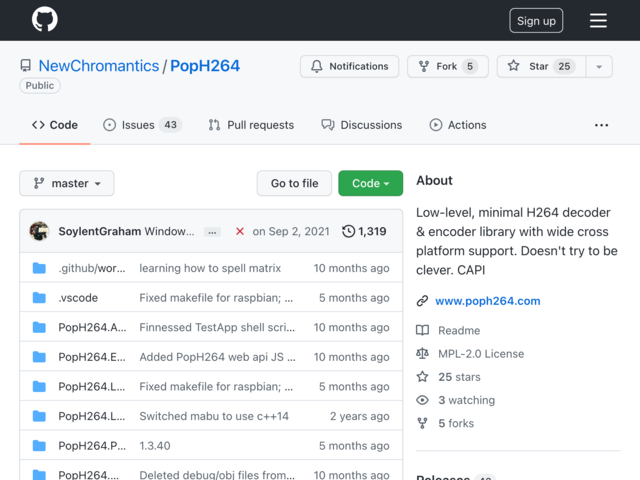Click SoylentGraham's avatar thumbnail
The width and height of the screenshot is (640, 480).
tap(39, 231)
